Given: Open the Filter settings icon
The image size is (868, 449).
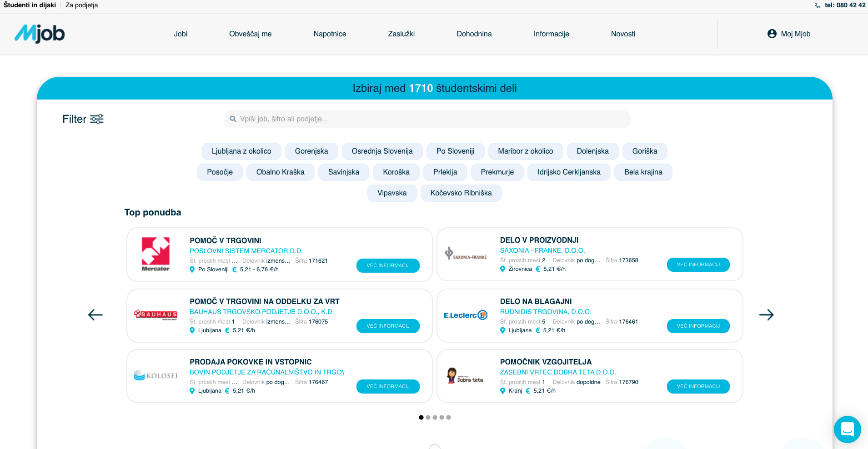Looking at the screenshot, I should (x=96, y=119).
